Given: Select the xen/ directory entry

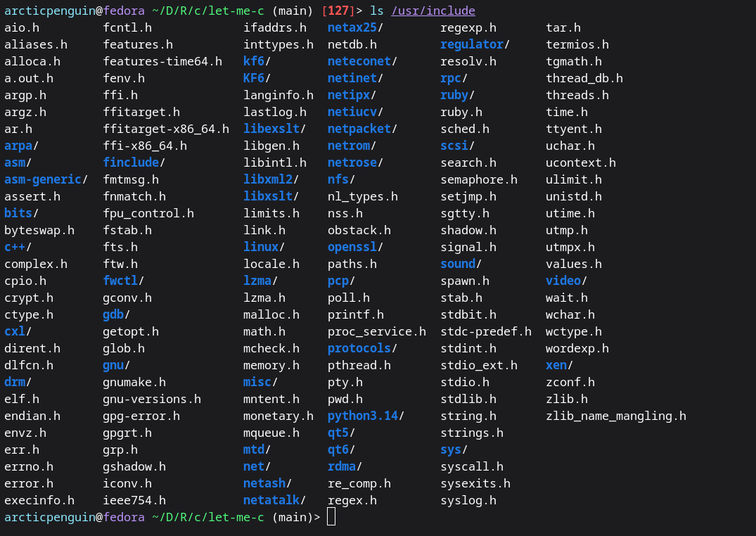Looking at the screenshot, I should [559, 365].
